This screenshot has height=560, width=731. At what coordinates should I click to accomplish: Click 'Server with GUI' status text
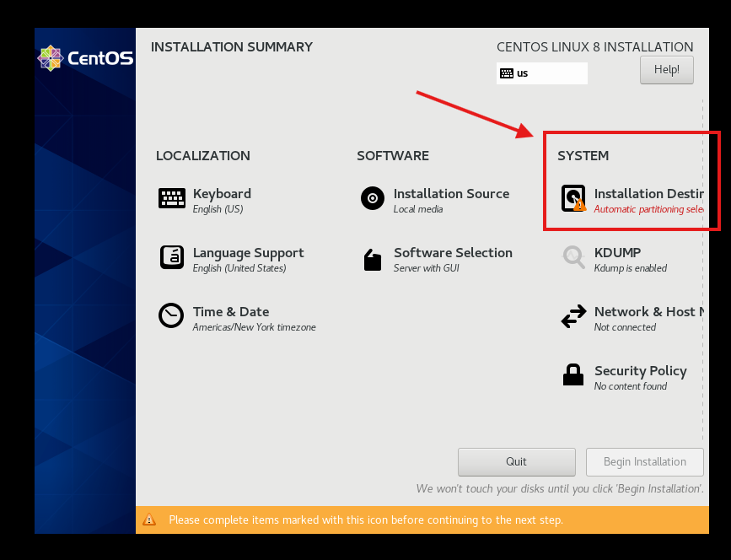[427, 268]
